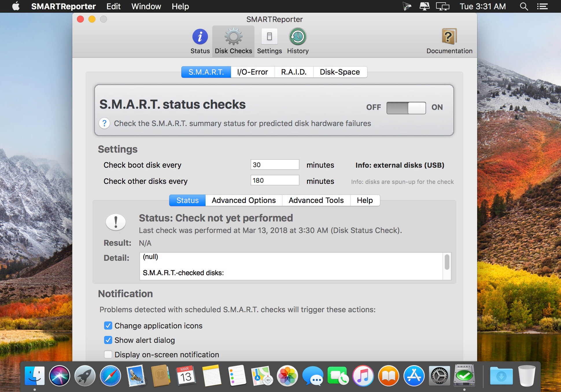Switch to the Disk-Space tab
The height and width of the screenshot is (392, 561).
coord(340,72)
